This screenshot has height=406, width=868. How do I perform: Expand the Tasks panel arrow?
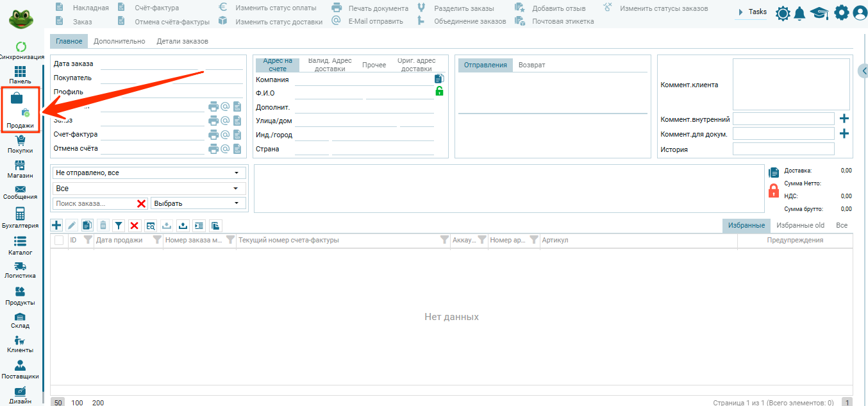point(740,12)
